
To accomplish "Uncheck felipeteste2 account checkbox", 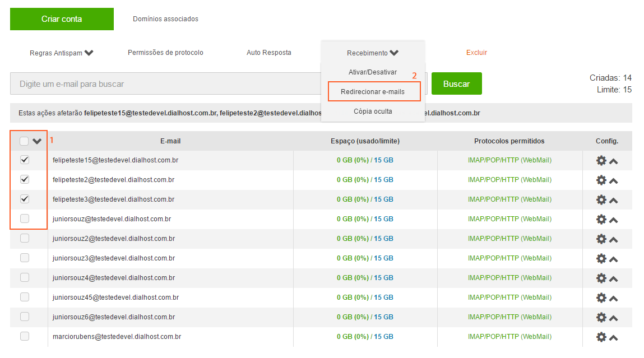I will pyautogui.click(x=25, y=179).
